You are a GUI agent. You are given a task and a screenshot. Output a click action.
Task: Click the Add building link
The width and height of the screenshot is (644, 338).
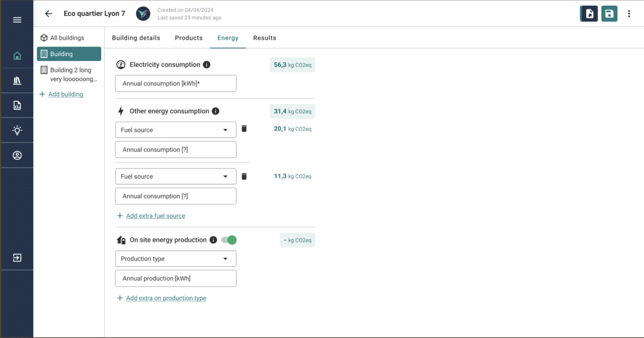[x=65, y=94]
